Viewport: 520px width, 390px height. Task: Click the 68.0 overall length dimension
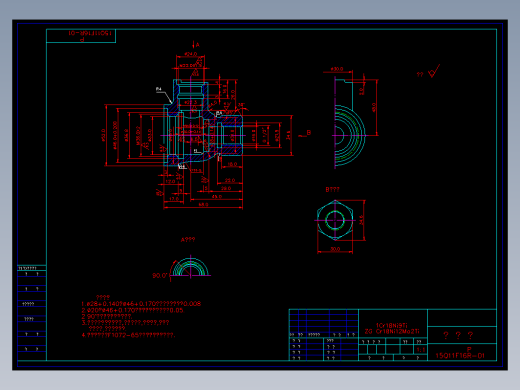point(203,204)
